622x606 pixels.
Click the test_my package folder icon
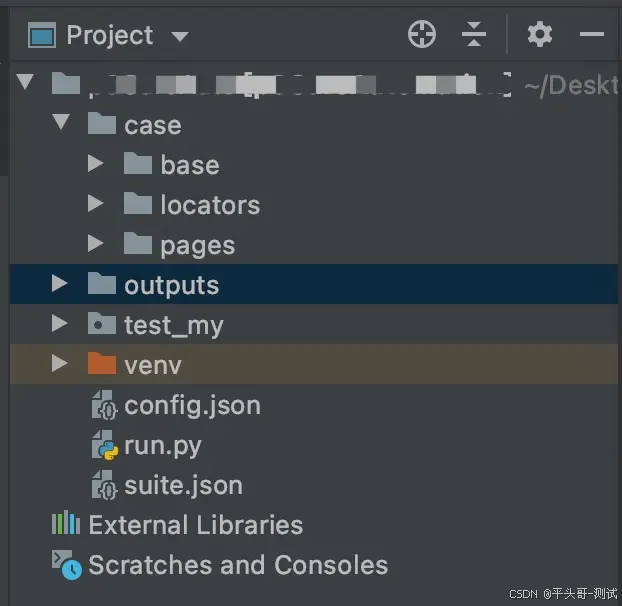tap(102, 323)
